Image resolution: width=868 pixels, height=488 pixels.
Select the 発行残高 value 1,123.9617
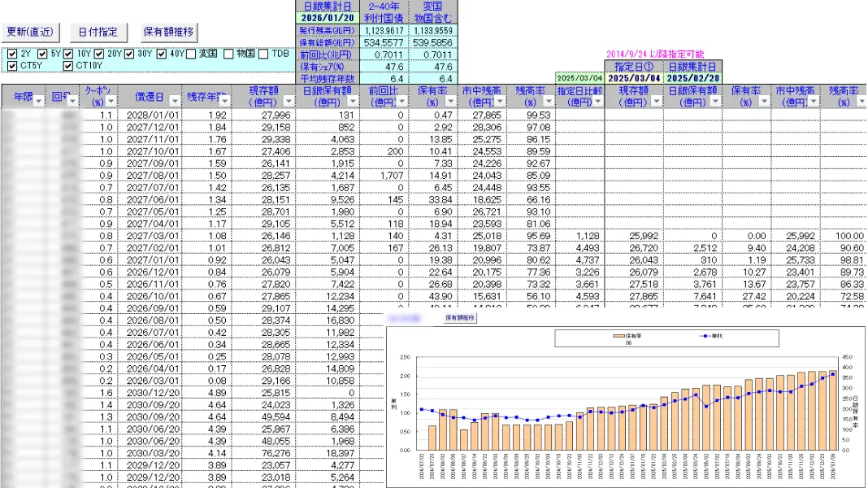tap(384, 30)
